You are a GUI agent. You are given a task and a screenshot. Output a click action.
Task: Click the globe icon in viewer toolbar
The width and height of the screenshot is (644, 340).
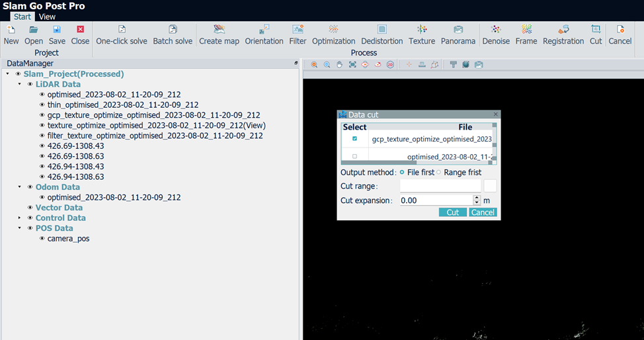click(x=465, y=65)
